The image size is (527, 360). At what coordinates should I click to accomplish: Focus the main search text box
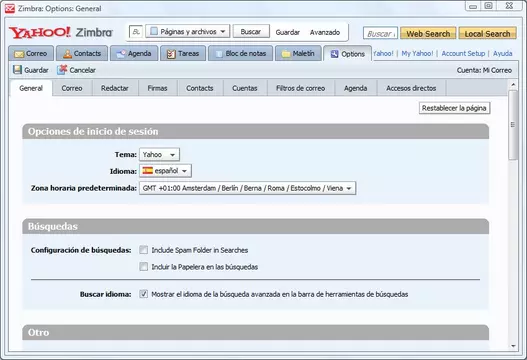tap(136, 32)
